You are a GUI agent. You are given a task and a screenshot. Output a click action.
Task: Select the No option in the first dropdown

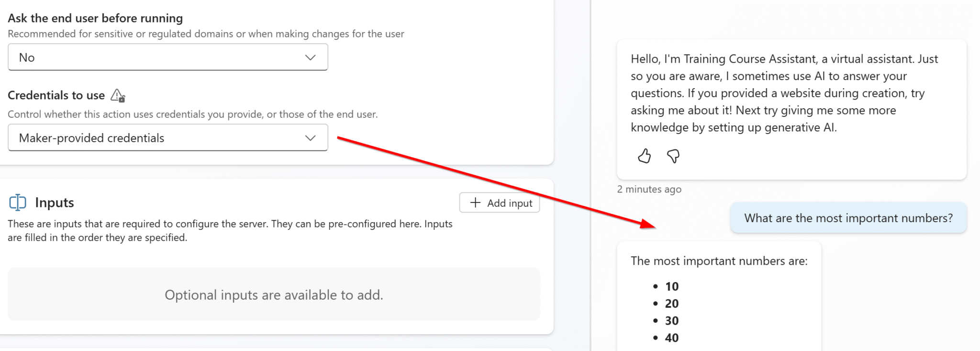27,57
